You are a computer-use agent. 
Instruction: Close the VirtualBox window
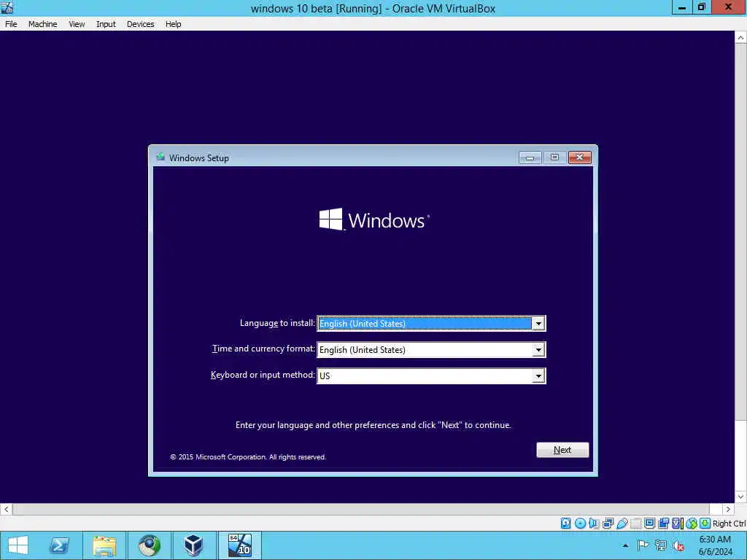[x=728, y=7]
